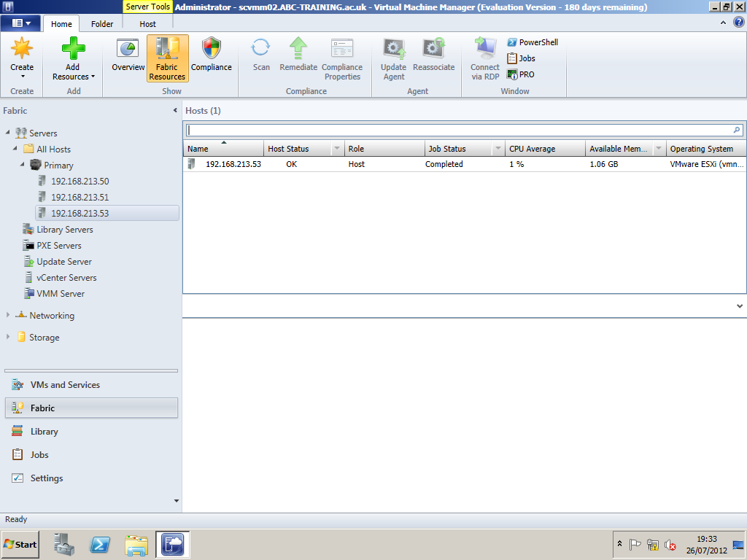The image size is (747, 560).
Task: Select host 192.168.213.51 in tree
Action: pos(80,197)
